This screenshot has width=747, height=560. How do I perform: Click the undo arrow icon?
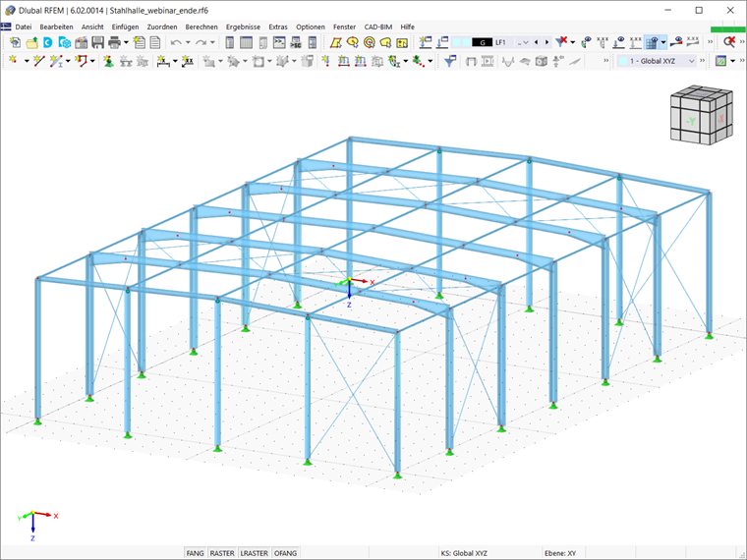tap(176, 42)
